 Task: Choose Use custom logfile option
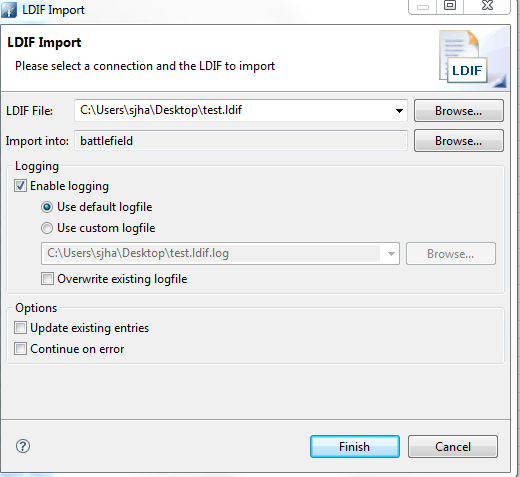tap(47, 228)
